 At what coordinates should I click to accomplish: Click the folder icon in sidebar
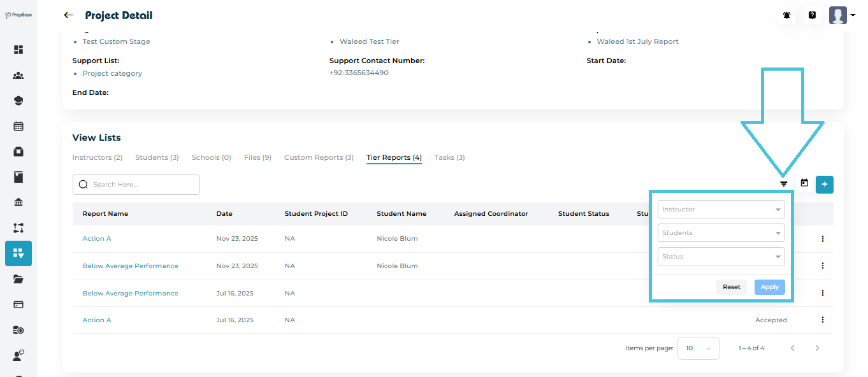[x=18, y=279]
